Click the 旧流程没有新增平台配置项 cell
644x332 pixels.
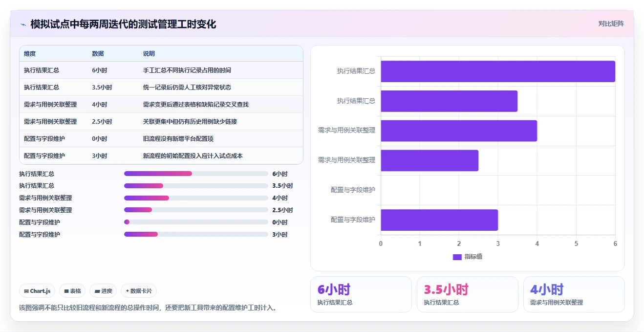coord(178,139)
